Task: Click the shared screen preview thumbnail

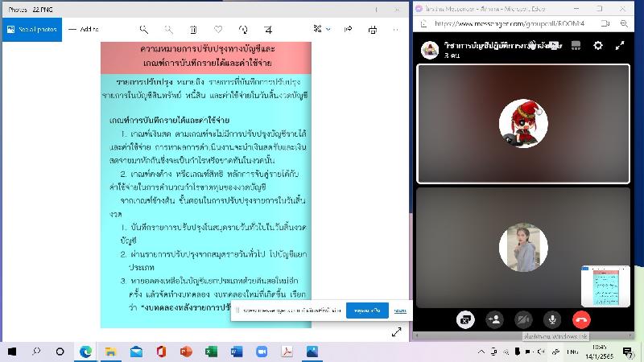Action: point(604,286)
